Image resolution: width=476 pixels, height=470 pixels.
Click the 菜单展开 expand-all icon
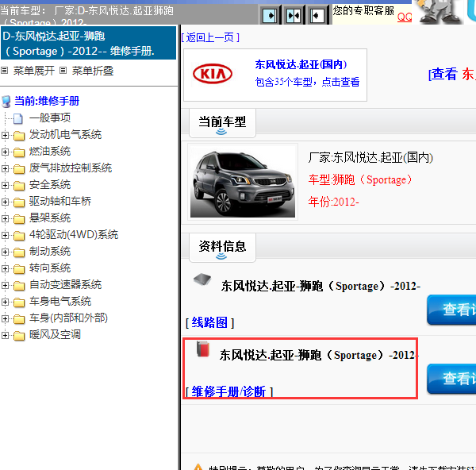pyautogui.click(x=4, y=71)
